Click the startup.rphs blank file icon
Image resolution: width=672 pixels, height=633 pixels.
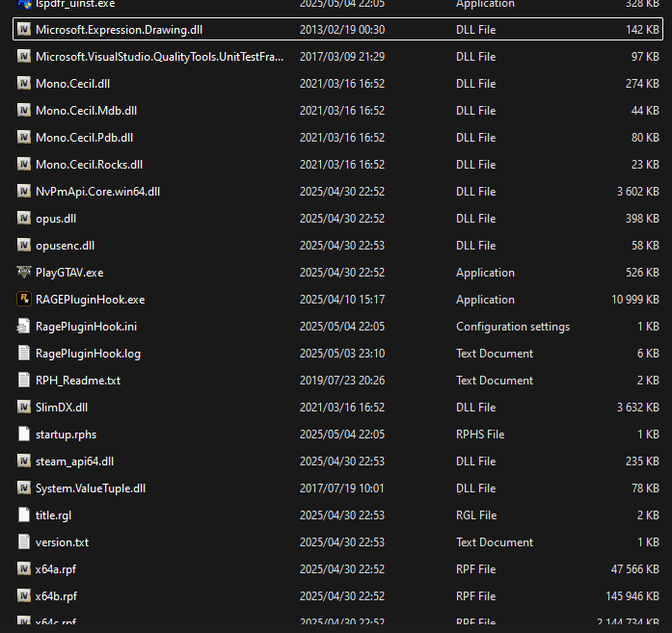[x=23, y=434]
